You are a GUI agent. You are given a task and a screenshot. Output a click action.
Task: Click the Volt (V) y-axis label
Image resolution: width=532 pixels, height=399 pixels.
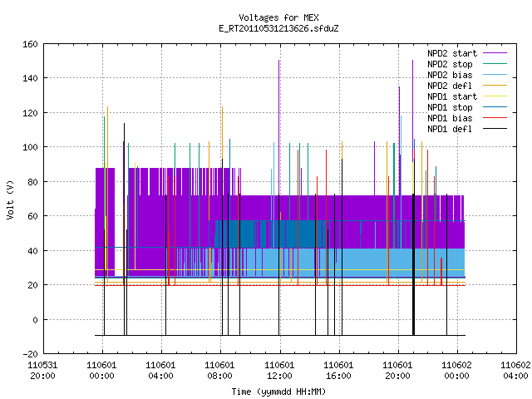coord(10,199)
